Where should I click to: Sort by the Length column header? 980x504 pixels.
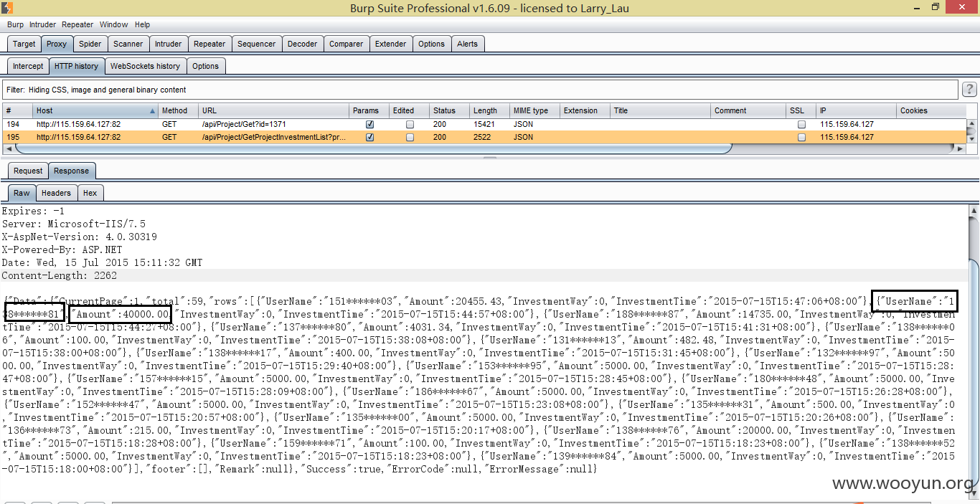pyautogui.click(x=489, y=110)
